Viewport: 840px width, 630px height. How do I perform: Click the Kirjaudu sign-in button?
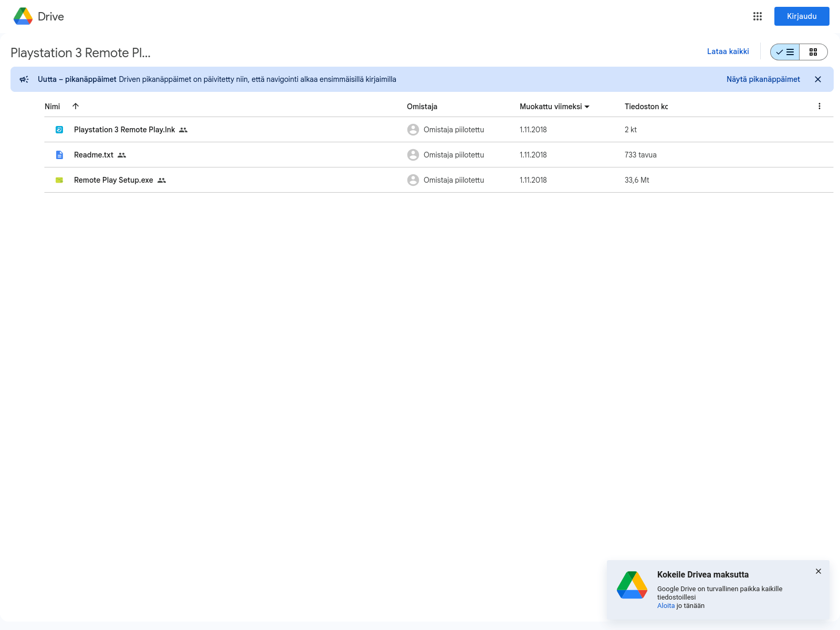pyautogui.click(x=802, y=16)
